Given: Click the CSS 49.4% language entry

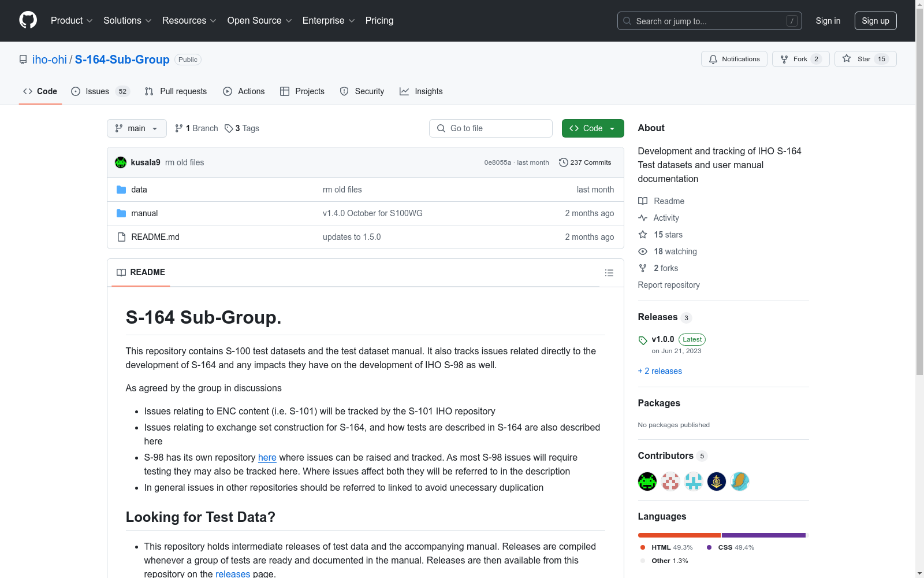Looking at the screenshot, I should pyautogui.click(x=730, y=547).
